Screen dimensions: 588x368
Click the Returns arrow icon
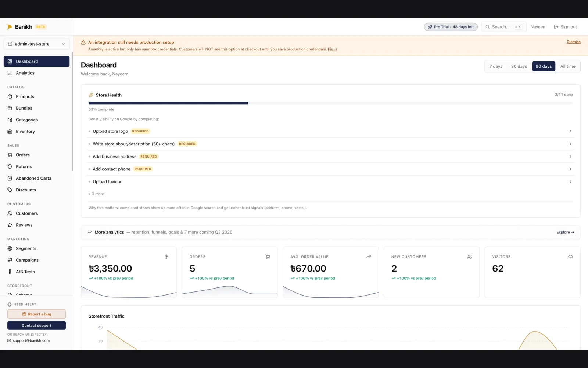[10, 167]
